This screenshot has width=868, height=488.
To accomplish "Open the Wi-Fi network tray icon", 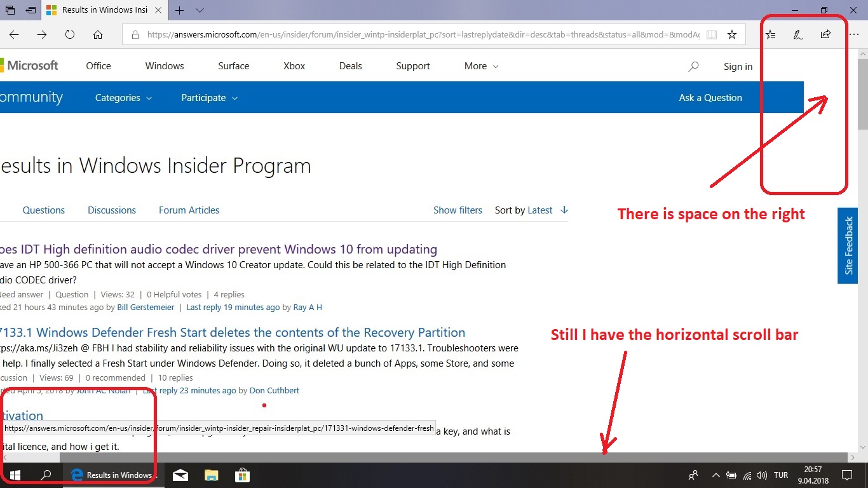I will (747, 475).
